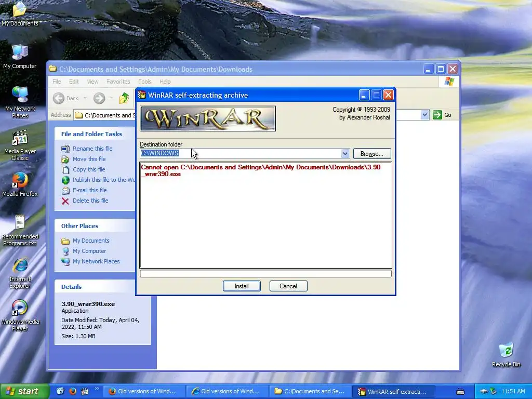This screenshot has width=532, height=399.
Task: Close the WinRAR self-extracting archive dialog
Action: tap(388, 95)
